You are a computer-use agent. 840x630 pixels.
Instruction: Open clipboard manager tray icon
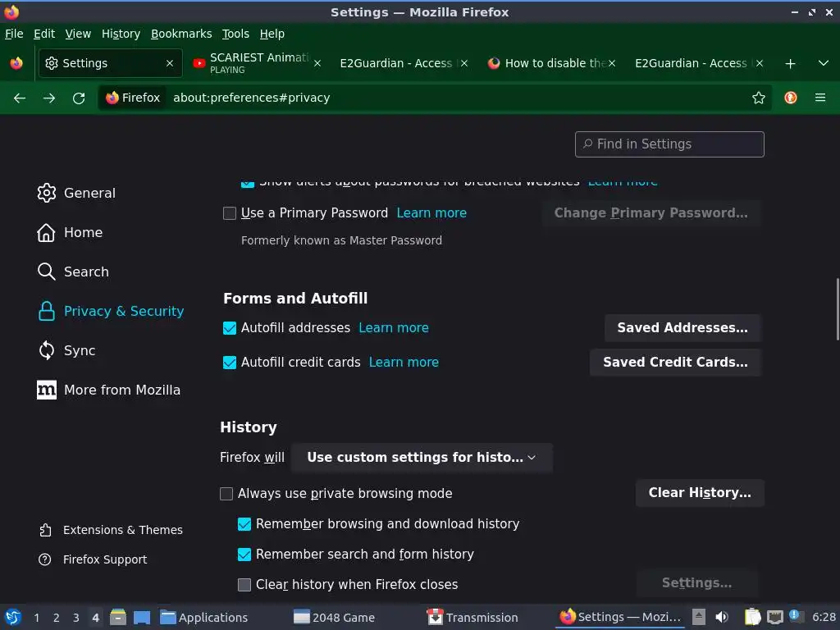(752, 617)
